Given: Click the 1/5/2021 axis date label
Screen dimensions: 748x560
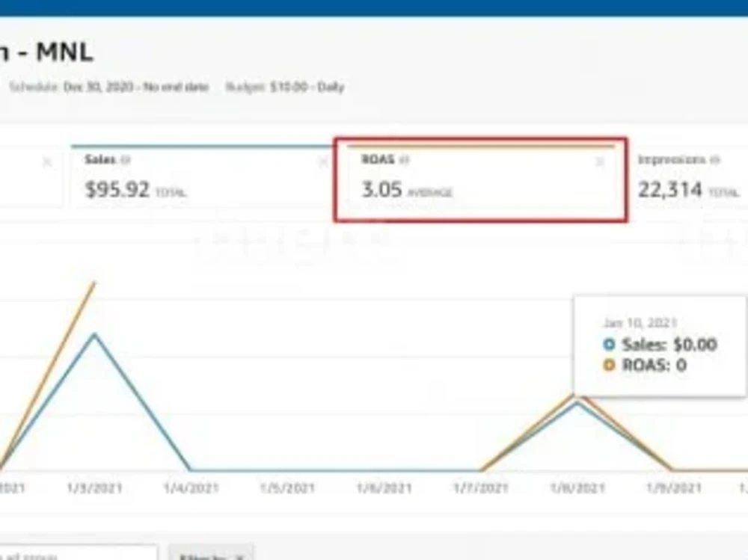Looking at the screenshot, I should (x=287, y=488).
